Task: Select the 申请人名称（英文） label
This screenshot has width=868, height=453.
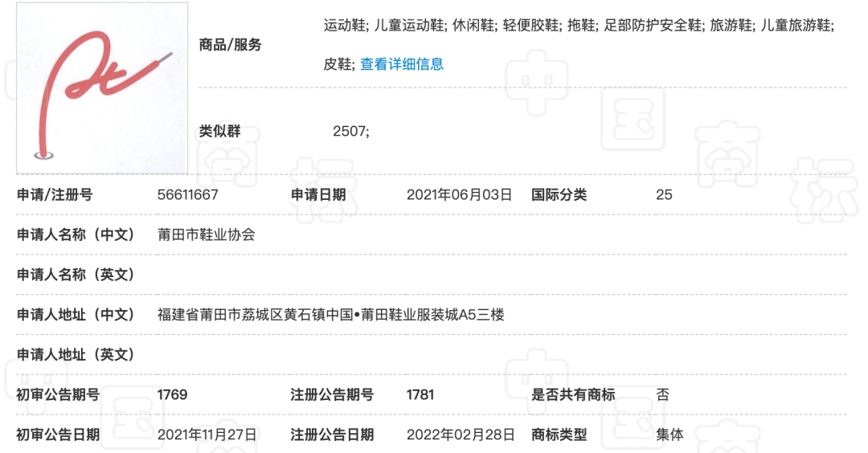Action: click(x=76, y=275)
